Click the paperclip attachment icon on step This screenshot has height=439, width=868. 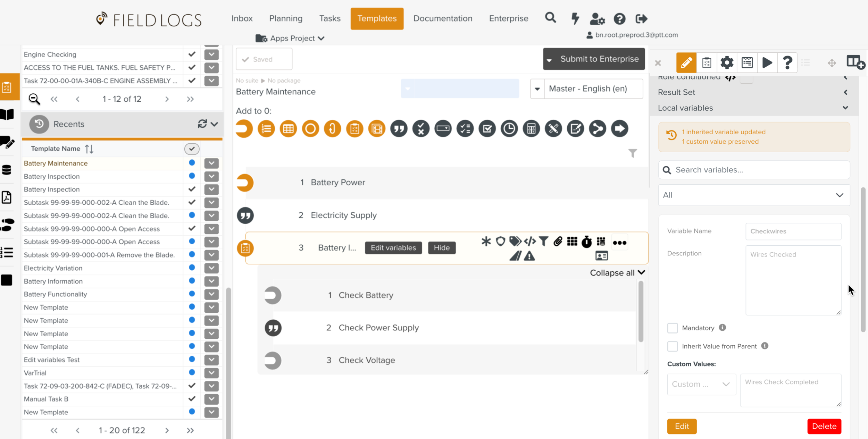click(558, 242)
